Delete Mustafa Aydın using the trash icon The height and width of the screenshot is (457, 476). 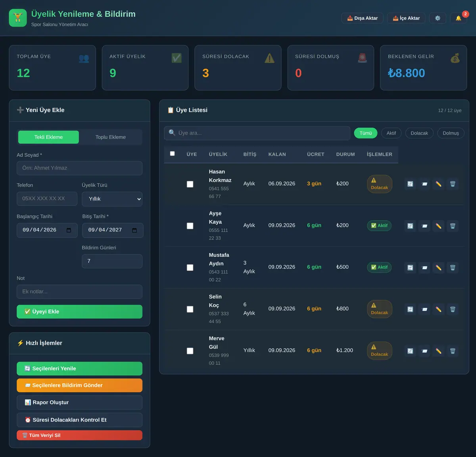click(x=453, y=267)
